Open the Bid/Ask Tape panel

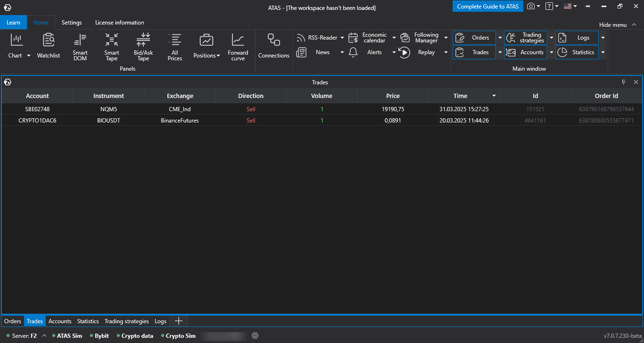point(143,47)
